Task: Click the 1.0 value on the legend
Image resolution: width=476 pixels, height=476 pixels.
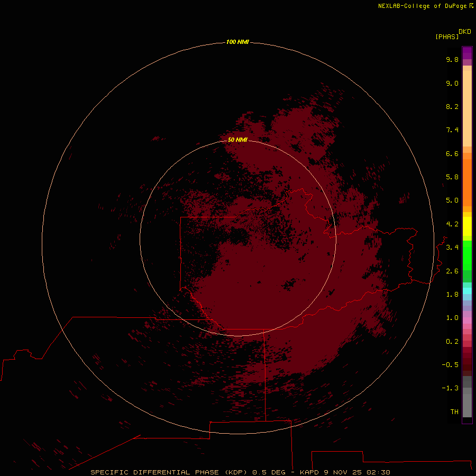Action: tap(452, 318)
